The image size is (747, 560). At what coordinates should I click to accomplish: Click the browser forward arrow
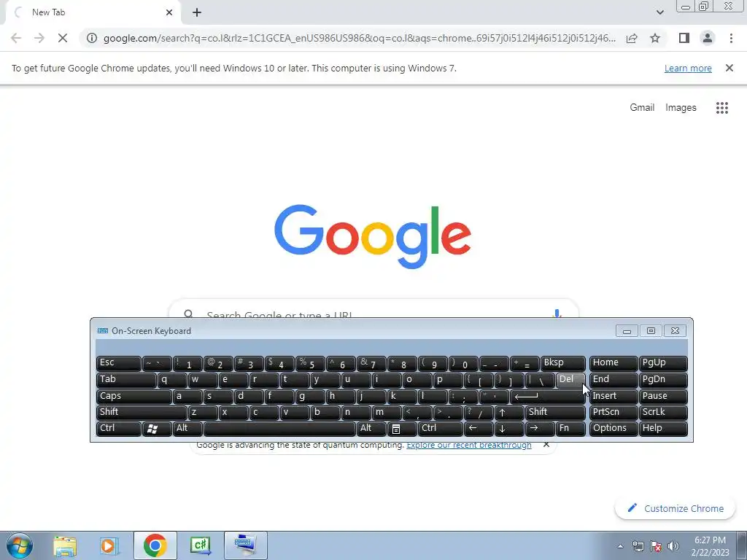(39, 38)
